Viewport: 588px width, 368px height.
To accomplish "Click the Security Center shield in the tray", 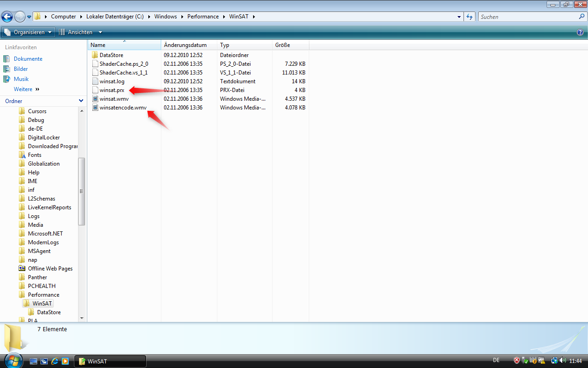I will 516,361.
